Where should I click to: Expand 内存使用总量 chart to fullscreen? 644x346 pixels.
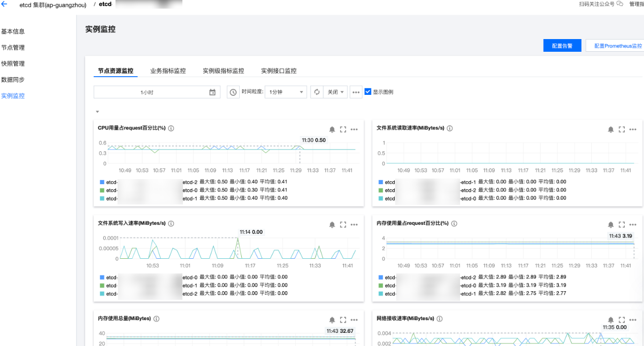[x=343, y=320]
